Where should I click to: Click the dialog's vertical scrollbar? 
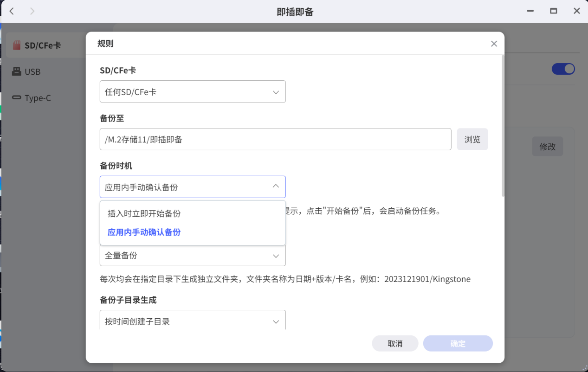[503, 126]
